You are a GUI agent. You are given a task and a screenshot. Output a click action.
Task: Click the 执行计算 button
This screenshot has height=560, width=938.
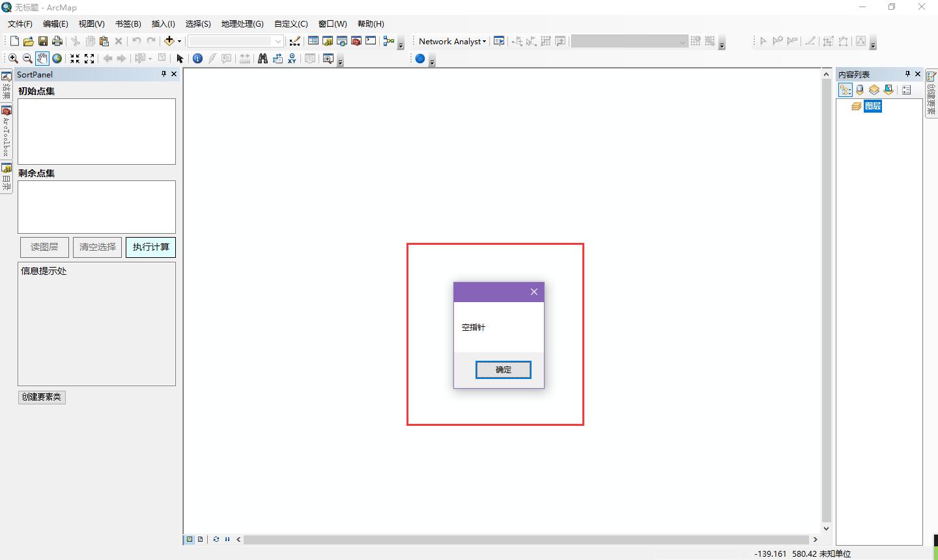tap(150, 247)
